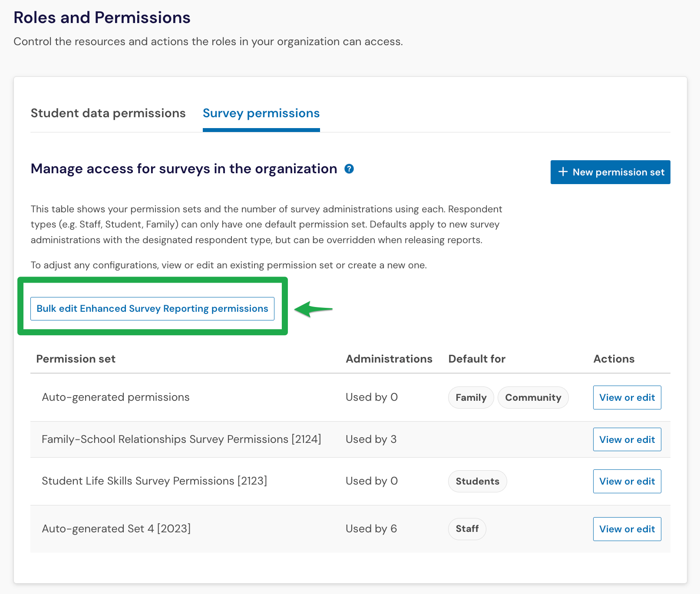Screen dimensions: 700x594
Task: Create a New permission set
Action: pos(611,172)
